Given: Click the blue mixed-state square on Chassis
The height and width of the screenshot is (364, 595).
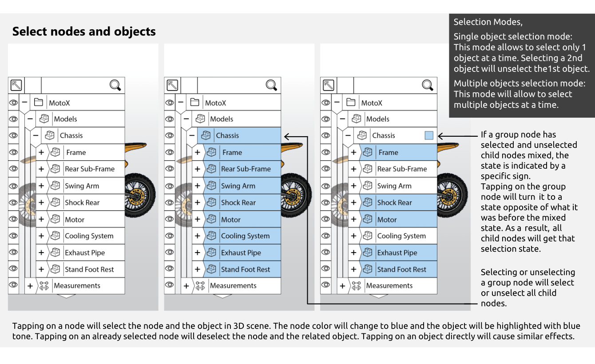Looking at the screenshot, I should coord(428,136).
